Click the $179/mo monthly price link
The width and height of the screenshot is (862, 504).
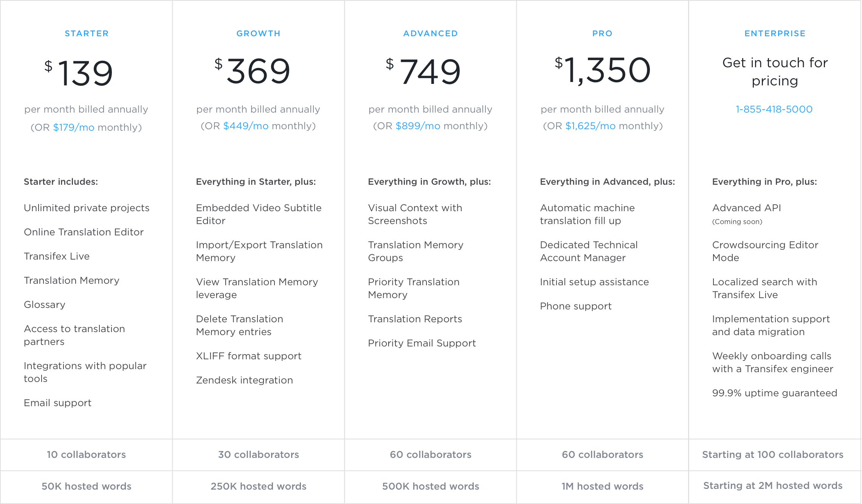tap(74, 127)
